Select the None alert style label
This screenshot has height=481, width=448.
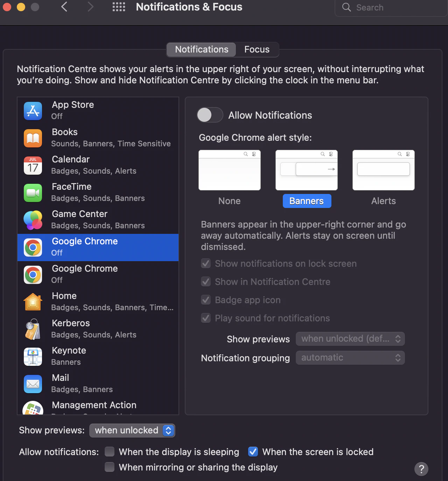230,201
